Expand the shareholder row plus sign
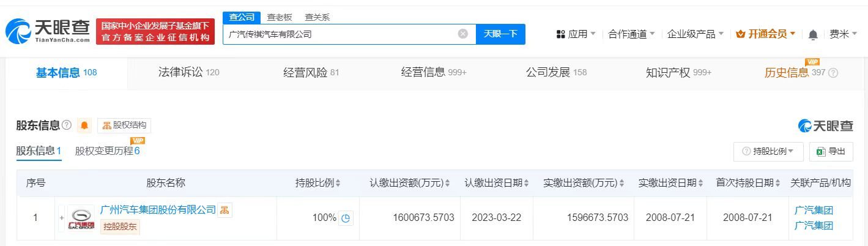This screenshot has width=868, height=246. 61,218
